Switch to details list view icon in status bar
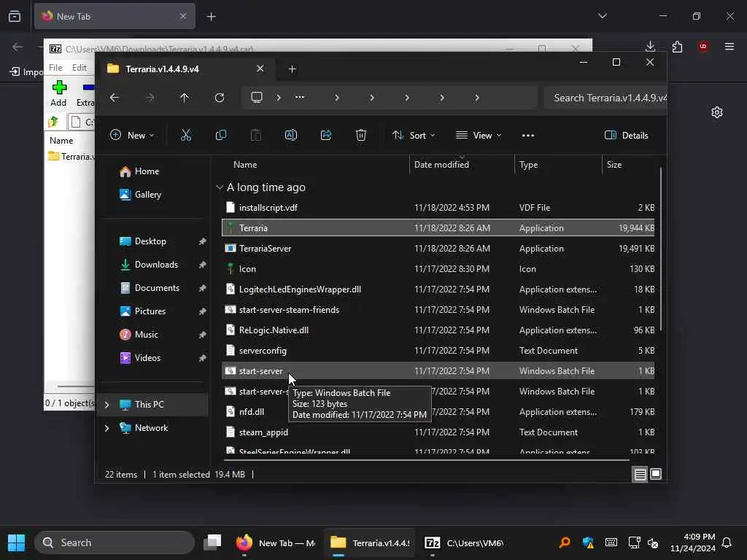This screenshot has height=560, width=747. pos(640,474)
